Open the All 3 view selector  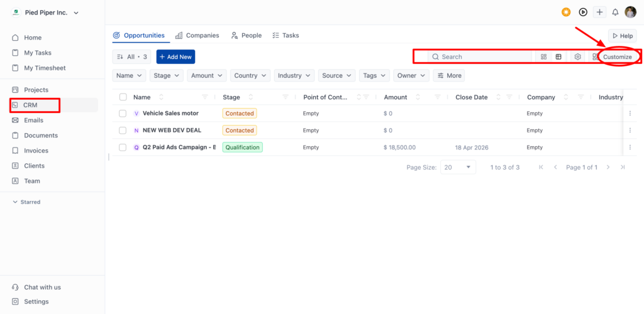(x=131, y=57)
